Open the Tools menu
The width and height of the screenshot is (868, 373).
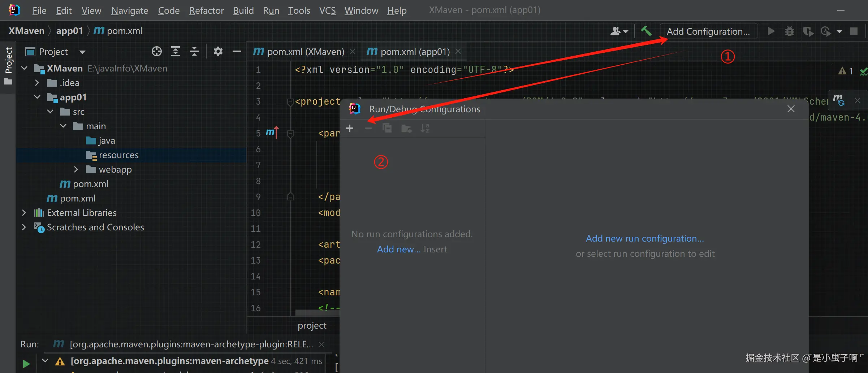point(299,10)
